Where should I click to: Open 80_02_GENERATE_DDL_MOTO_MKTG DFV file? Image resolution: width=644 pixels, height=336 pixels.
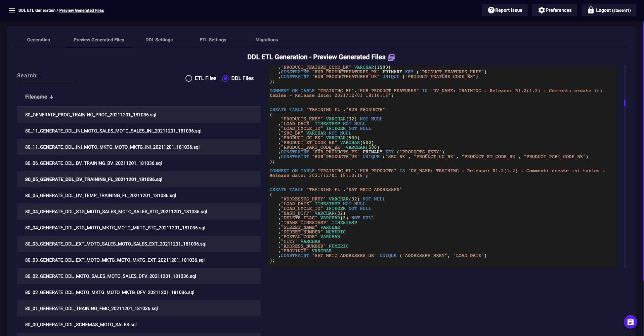point(139,292)
